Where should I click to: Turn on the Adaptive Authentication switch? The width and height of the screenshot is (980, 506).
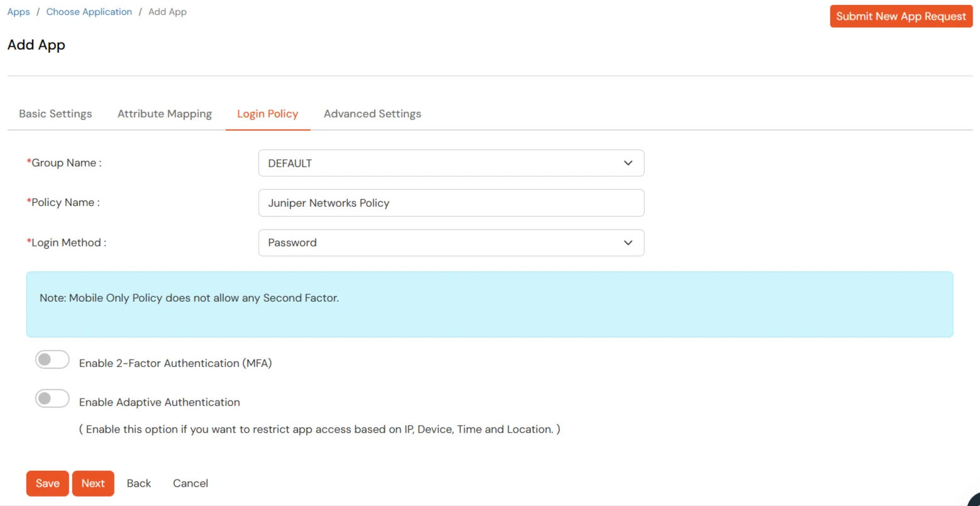52,399
